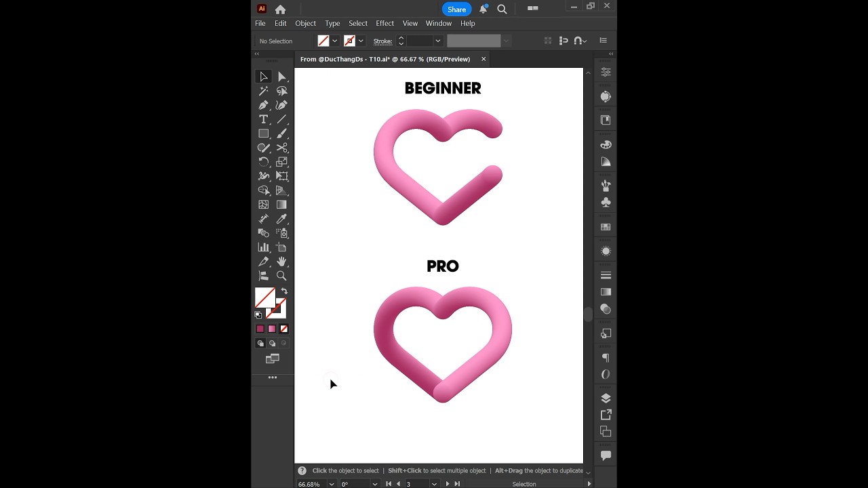Select the Type tool

point(264,119)
